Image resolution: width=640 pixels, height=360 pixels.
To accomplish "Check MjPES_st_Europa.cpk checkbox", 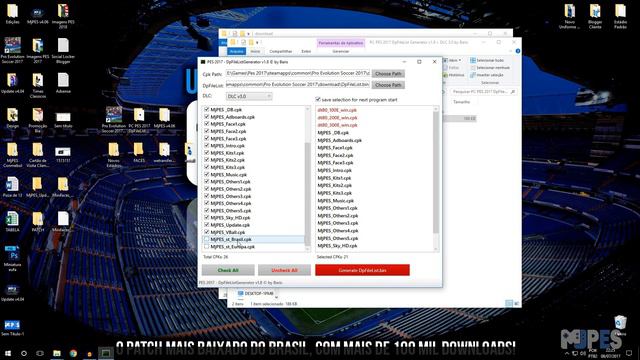I will click(x=207, y=247).
